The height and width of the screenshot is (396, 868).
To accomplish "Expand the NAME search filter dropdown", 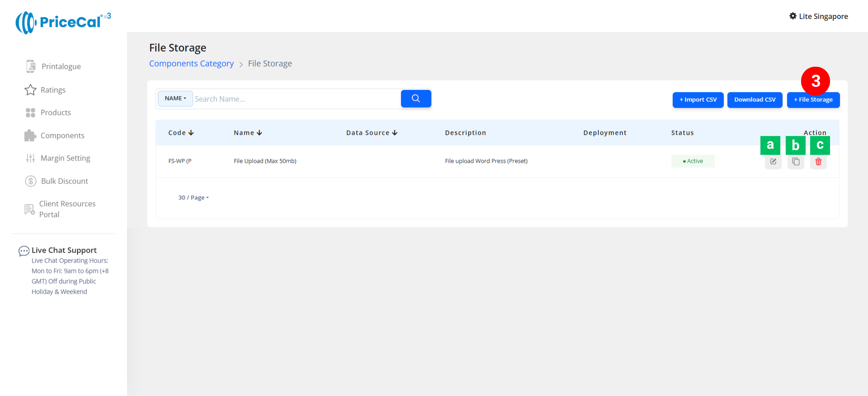I will click(175, 99).
